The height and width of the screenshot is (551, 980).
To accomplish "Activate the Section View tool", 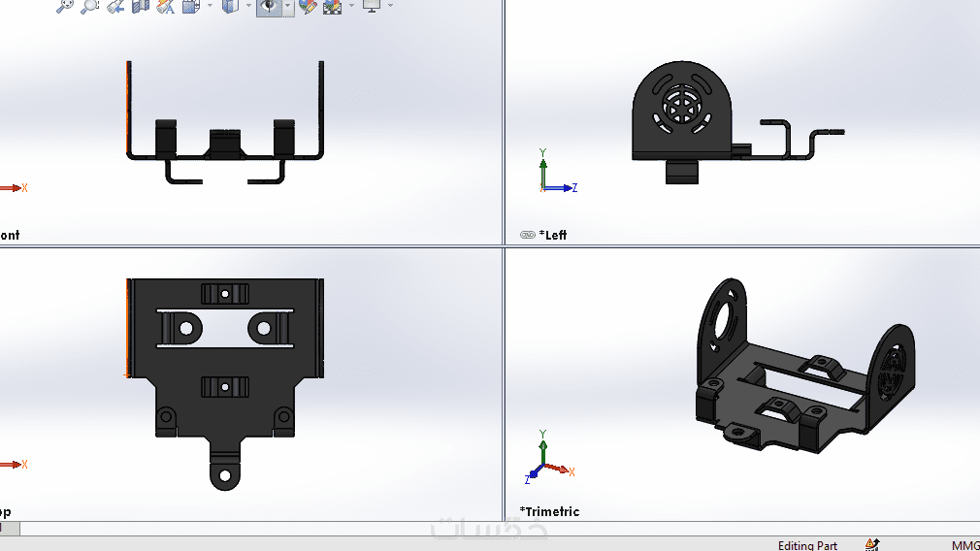I will (x=141, y=6).
